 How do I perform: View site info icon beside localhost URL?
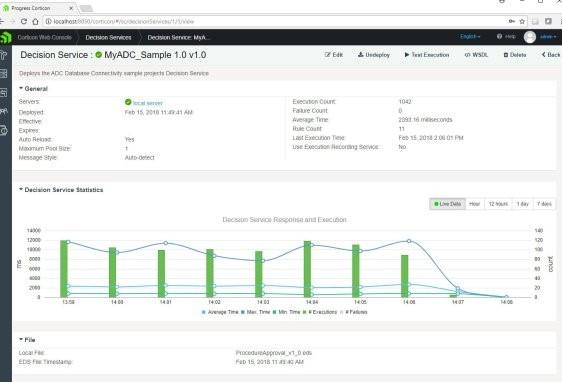click(48, 22)
